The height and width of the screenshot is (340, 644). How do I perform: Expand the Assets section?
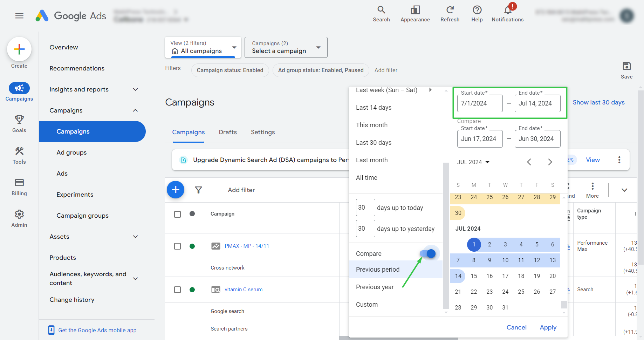tap(136, 237)
